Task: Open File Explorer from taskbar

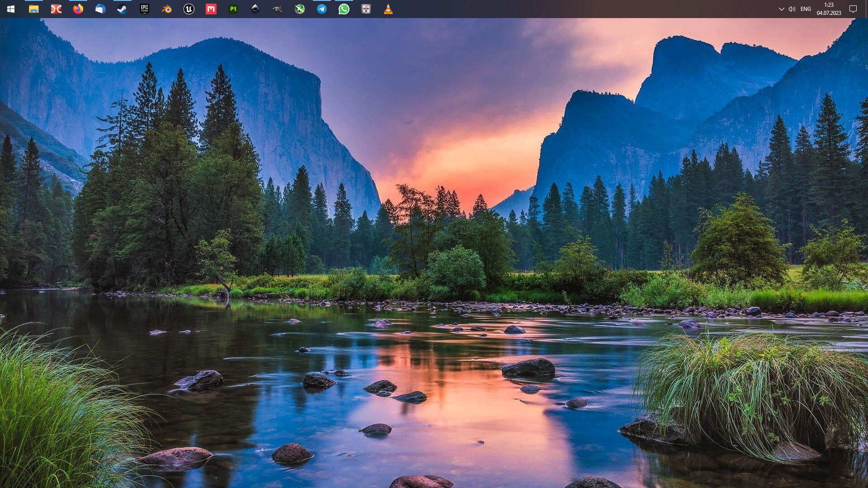Action: [x=33, y=9]
